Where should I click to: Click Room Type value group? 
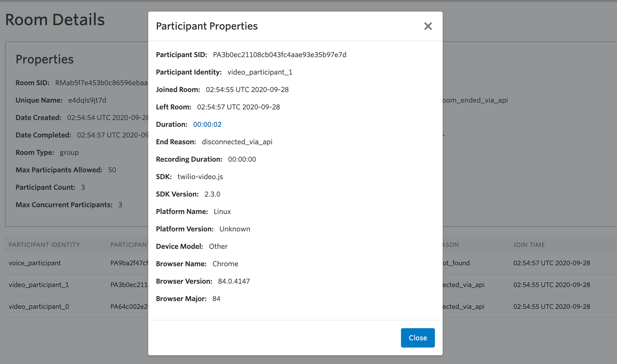pyautogui.click(x=69, y=153)
